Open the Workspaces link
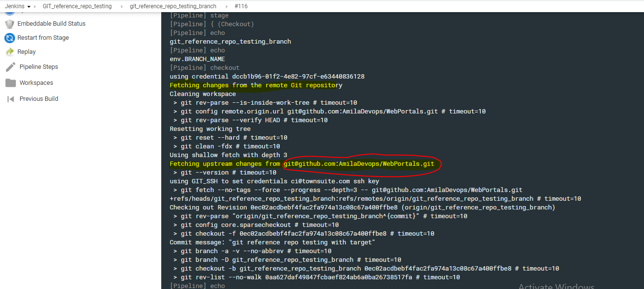Image resolution: width=644 pixels, height=289 pixels. coord(36,83)
